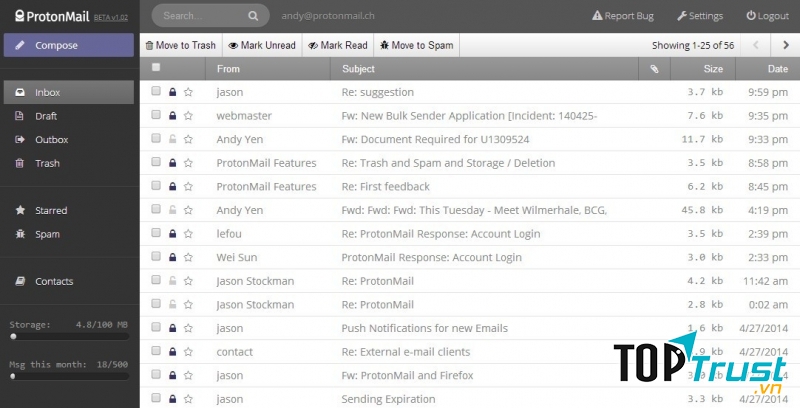The width and height of the screenshot is (800, 408).
Task: Sort by the Date column header
Action: (778, 69)
